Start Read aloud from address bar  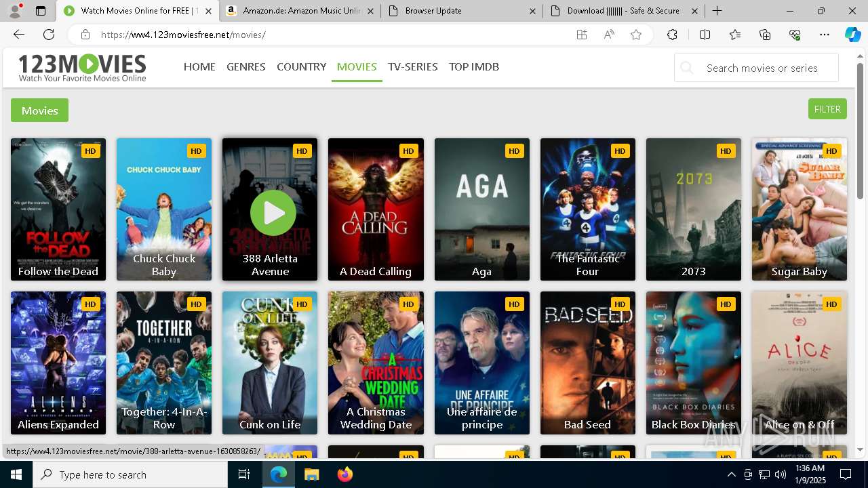pos(609,35)
